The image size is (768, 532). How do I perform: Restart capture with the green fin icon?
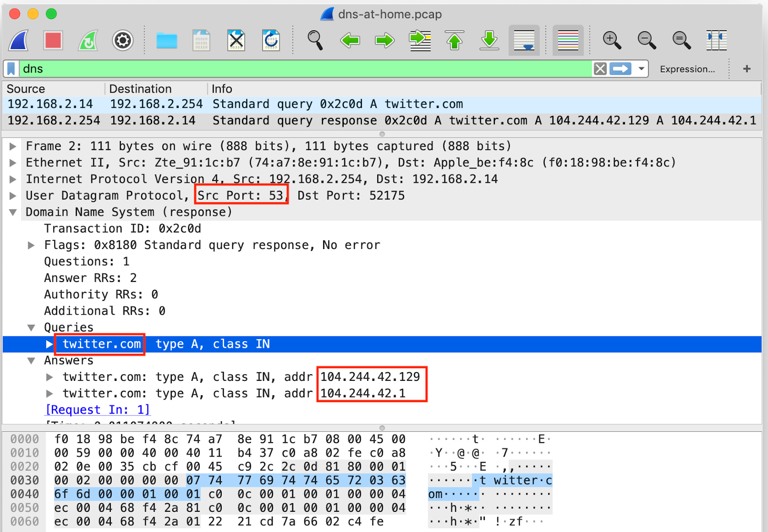click(88, 40)
